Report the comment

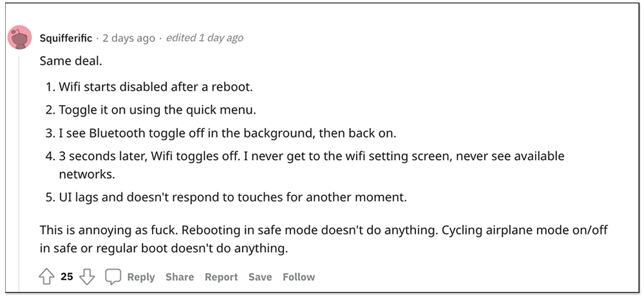(222, 277)
